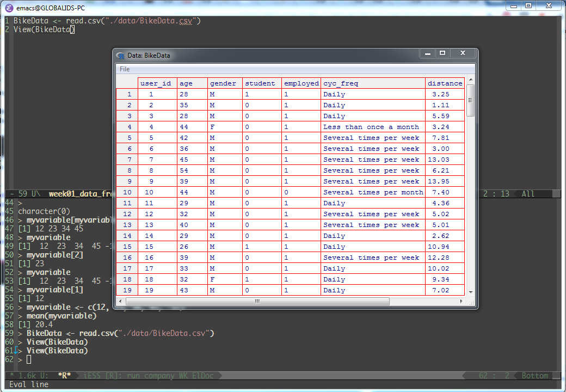Click the R prompt on line 62
The image size is (566, 392).
click(20, 359)
